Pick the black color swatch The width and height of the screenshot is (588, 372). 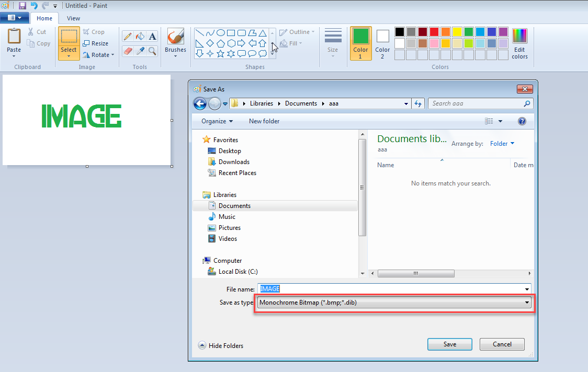coord(400,32)
